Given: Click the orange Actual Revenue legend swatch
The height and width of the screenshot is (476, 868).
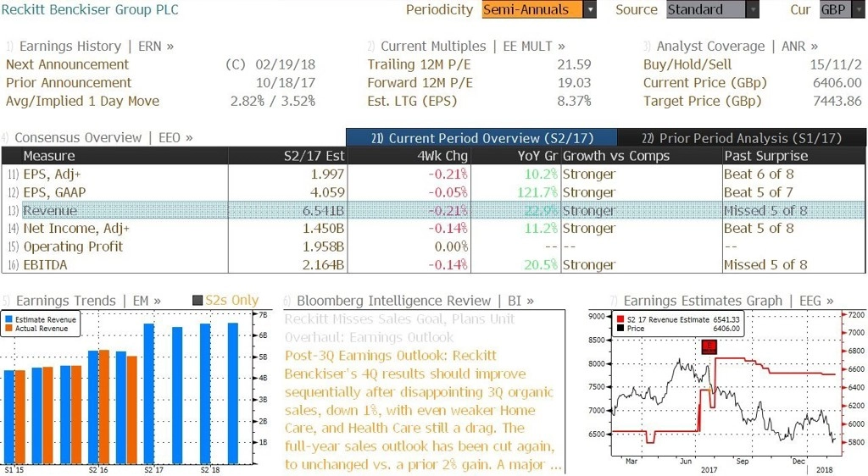Looking at the screenshot, I should click(8, 329).
